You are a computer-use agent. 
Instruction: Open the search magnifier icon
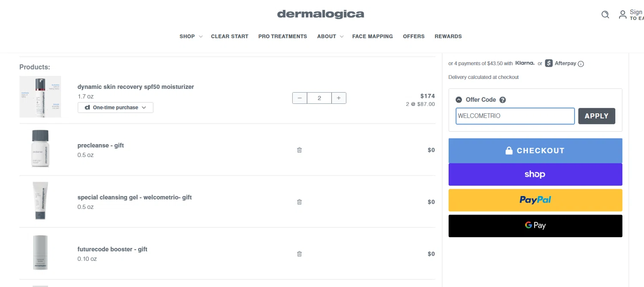(605, 15)
